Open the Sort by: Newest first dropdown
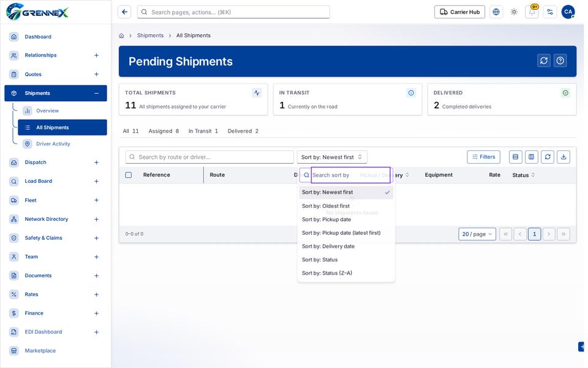 (x=332, y=157)
